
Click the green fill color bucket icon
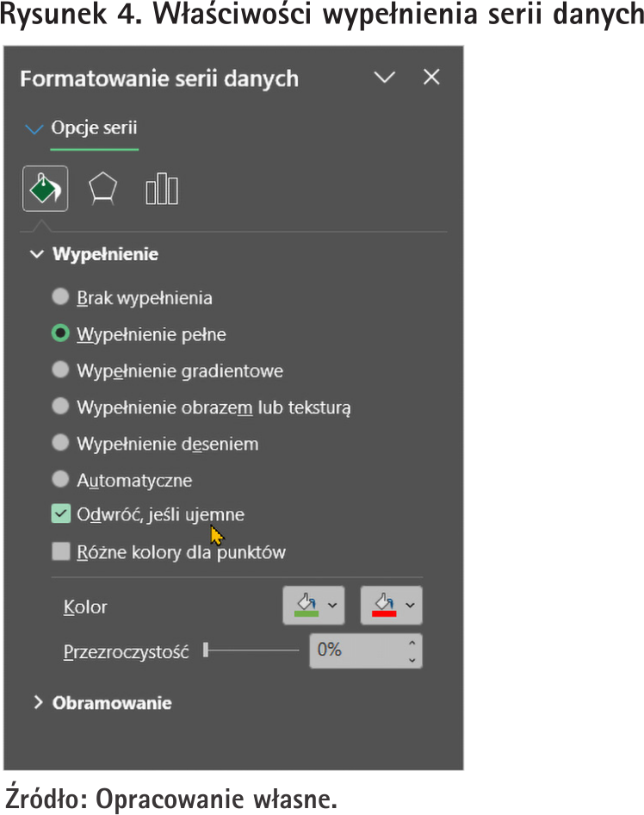click(x=304, y=606)
